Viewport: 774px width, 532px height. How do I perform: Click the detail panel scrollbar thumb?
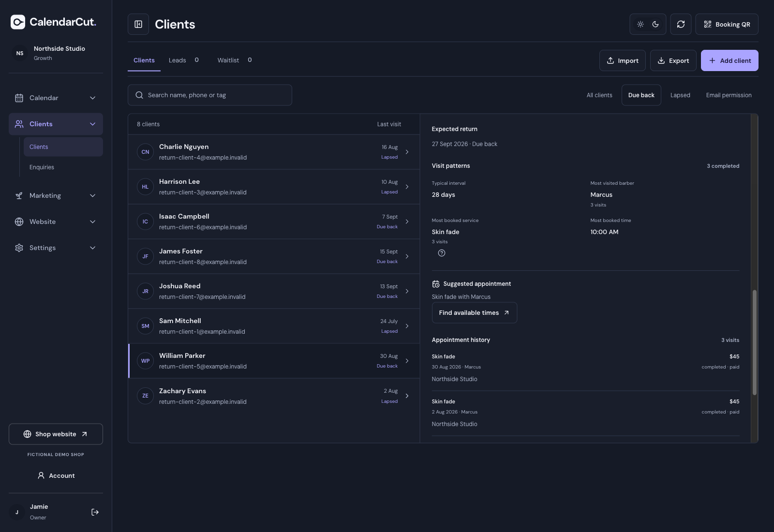(755, 342)
